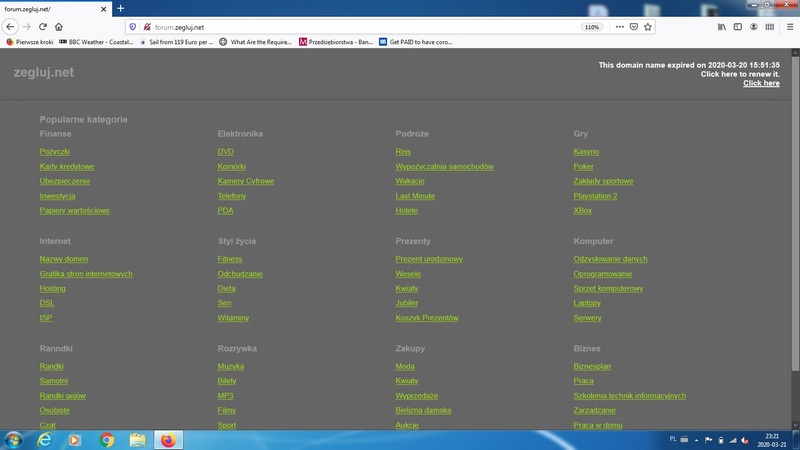Click the 110% zoom level indicator

point(592,27)
